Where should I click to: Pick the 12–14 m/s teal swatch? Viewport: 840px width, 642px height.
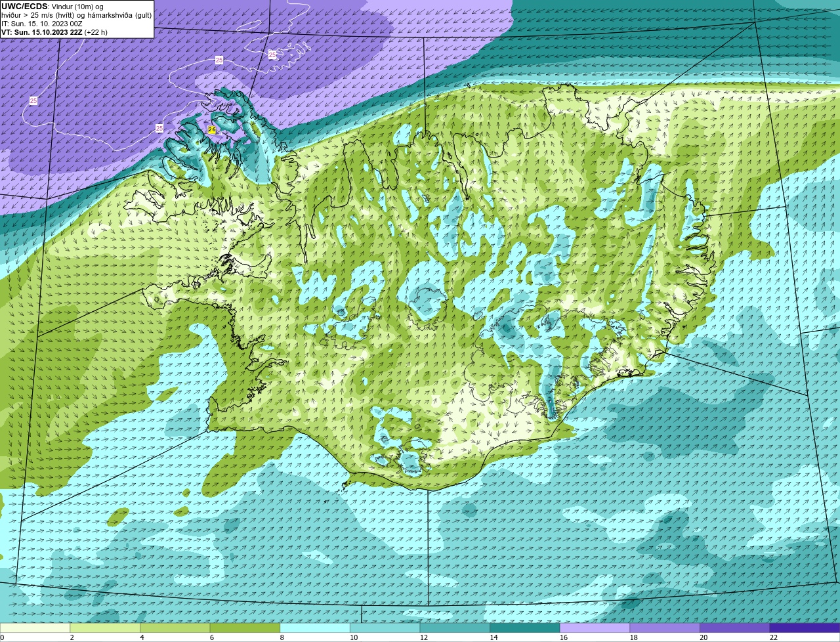point(455,628)
